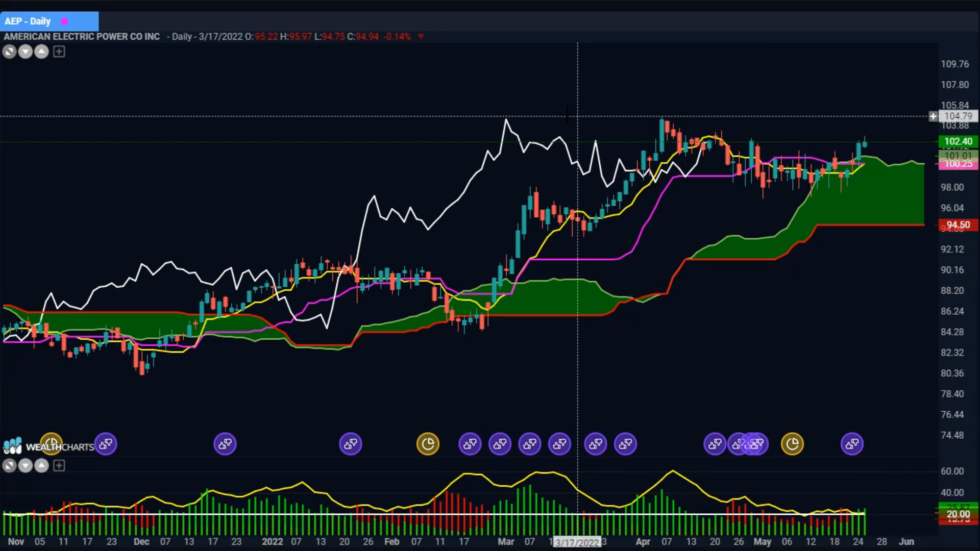Click the 60.00 indicator axis label

pos(952,471)
